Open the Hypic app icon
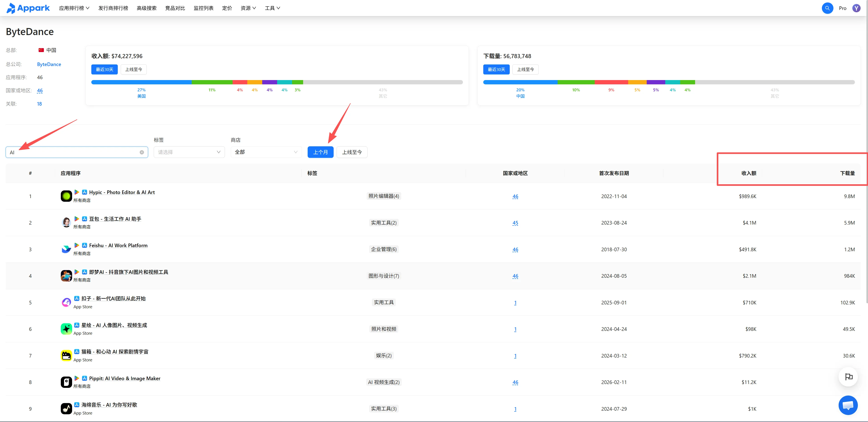868x422 pixels. pos(66,196)
